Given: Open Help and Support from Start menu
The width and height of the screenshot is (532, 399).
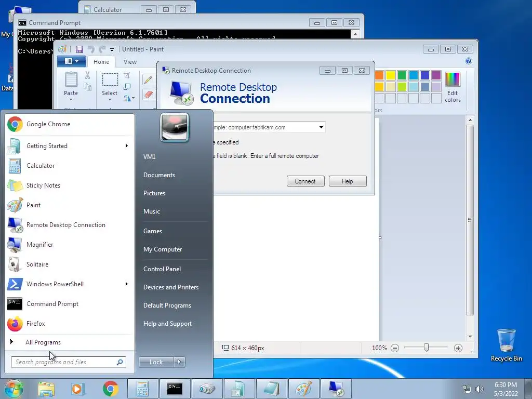Looking at the screenshot, I should pos(168,324).
